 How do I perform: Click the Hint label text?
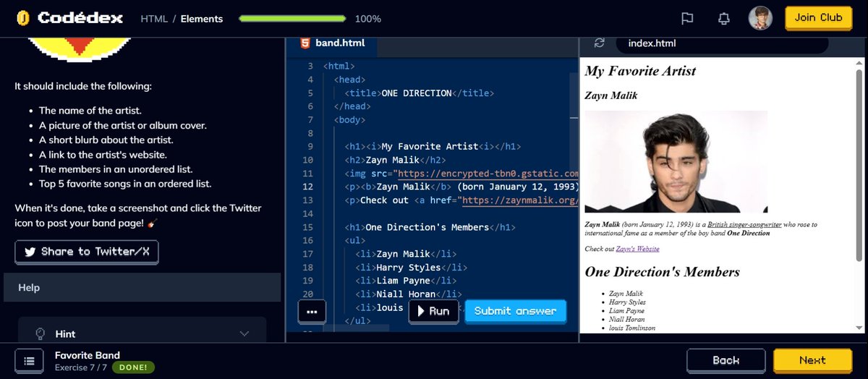66,334
